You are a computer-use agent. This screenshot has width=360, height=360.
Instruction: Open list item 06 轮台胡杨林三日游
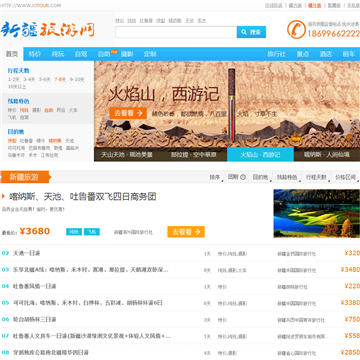pyautogui.click(x=34, y=319)
